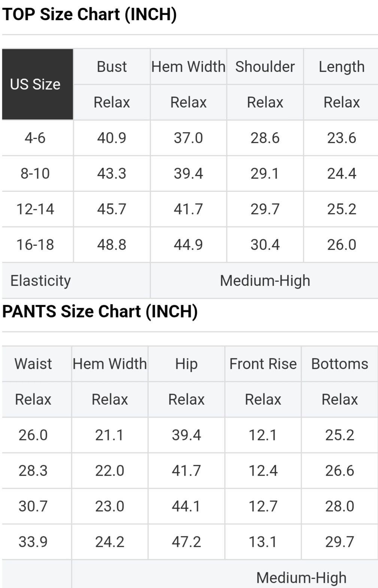Click the US Size header cell

[x=35, y=84]
